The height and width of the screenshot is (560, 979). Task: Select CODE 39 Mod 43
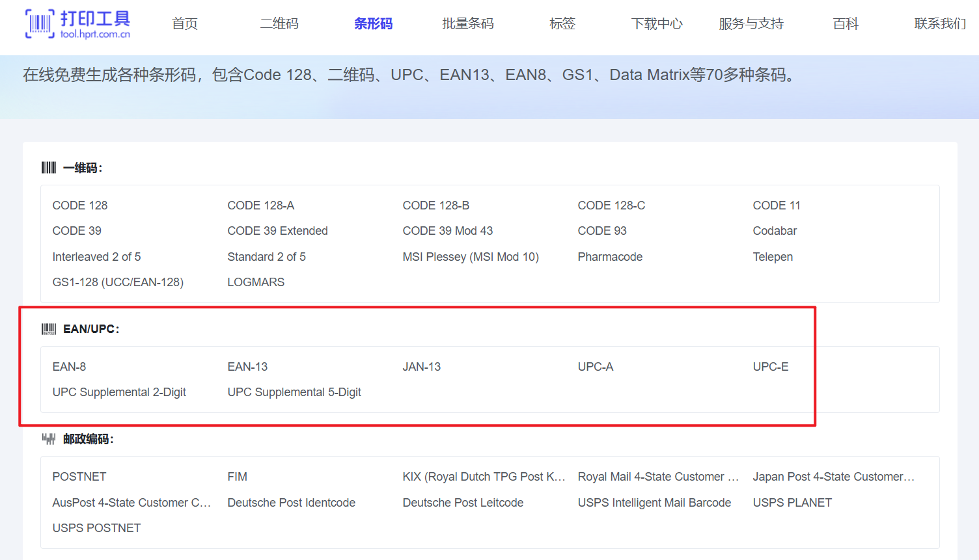pyautogui.click(x=448, y=231)
